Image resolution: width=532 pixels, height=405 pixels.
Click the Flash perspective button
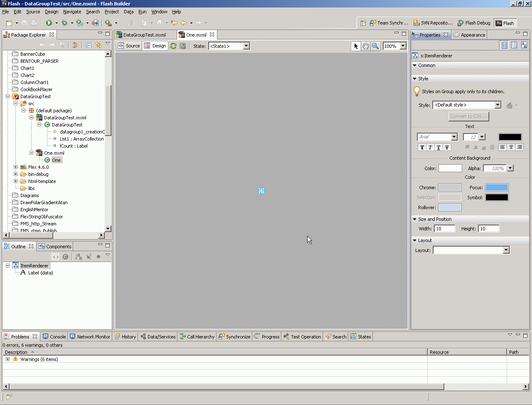pyautogui.click(x=505, y=23)
